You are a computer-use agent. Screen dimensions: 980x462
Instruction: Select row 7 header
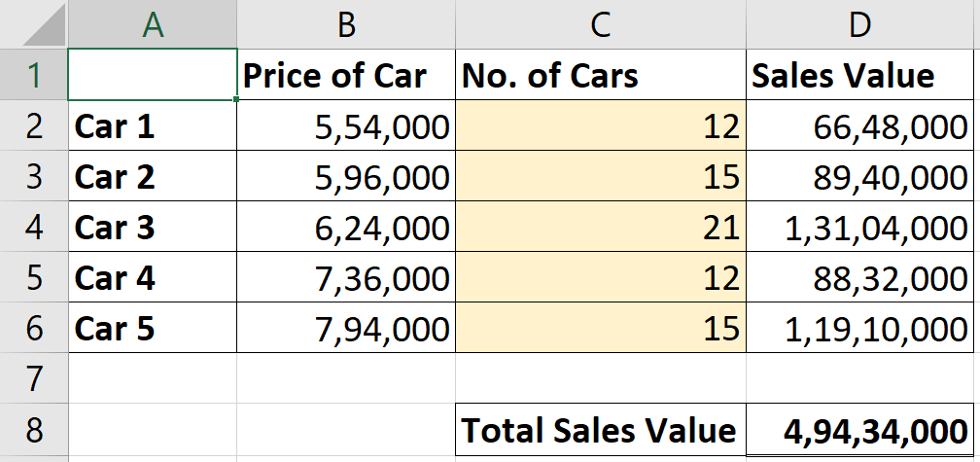[34, 378]
